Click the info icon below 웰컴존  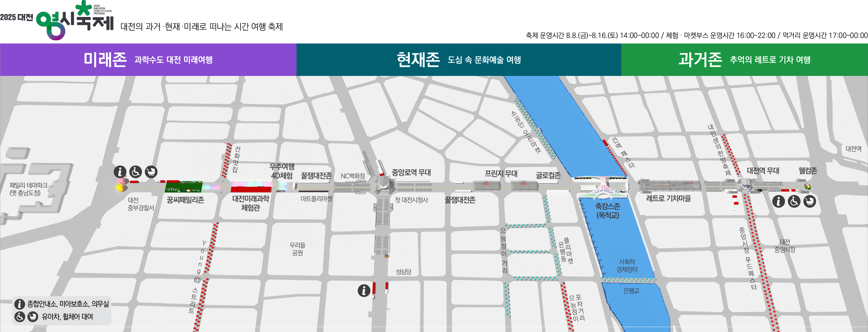[x=778, y=201]
